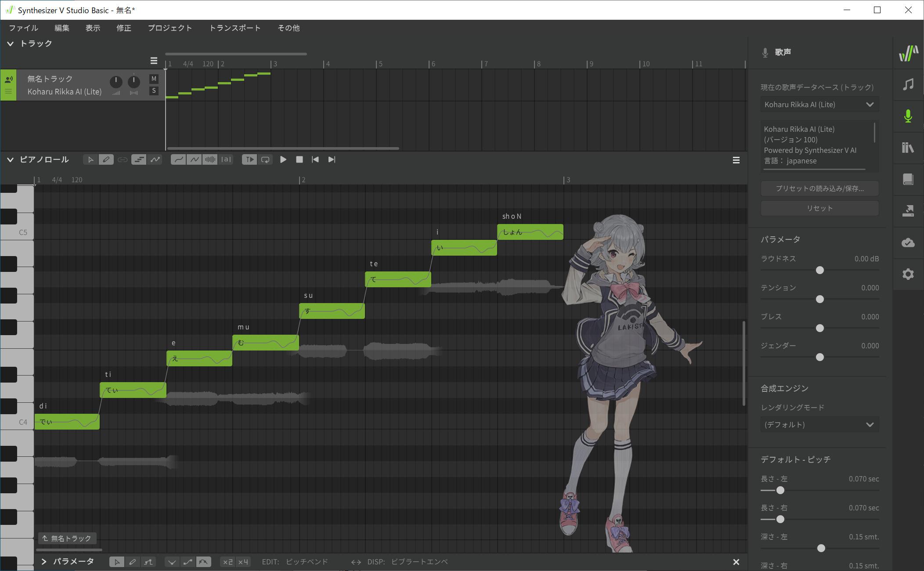This screenshot has width=924, height=571.
Task: Select parameter panel line draw tool
Action: point(149,562)
